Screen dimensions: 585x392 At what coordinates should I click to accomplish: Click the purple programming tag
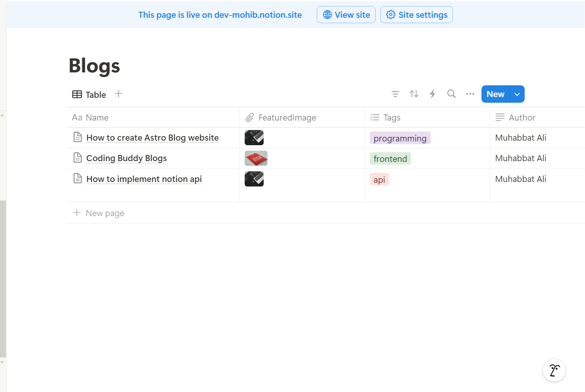coord(400,138)
